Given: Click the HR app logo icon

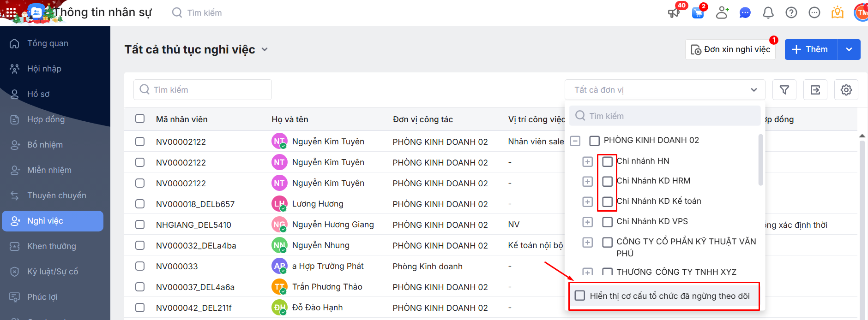Looking at the screenshot, I should click(36, 12).
